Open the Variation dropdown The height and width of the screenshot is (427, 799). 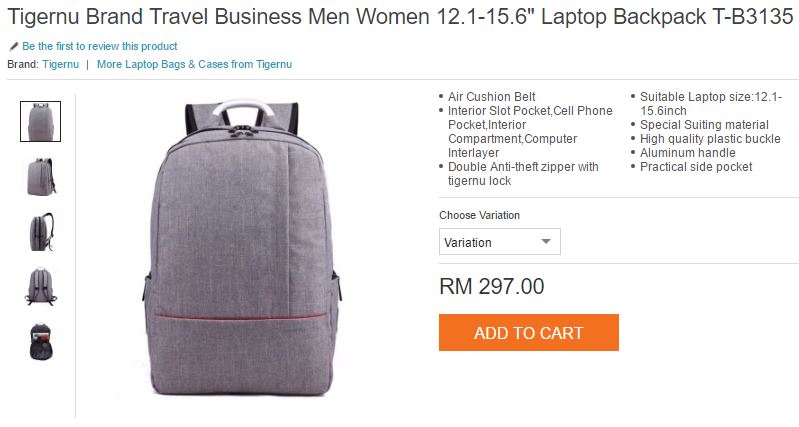[500, 242]
